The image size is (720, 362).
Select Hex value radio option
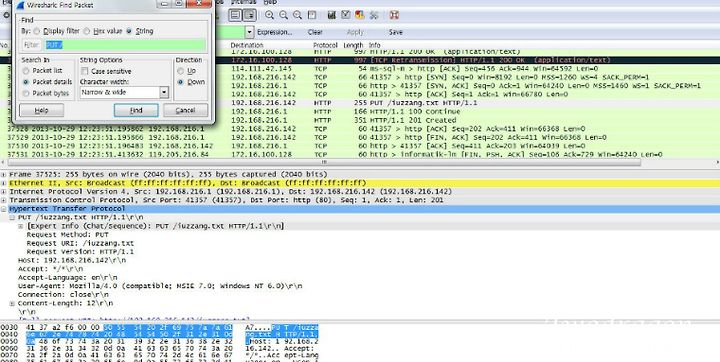tap(87, 31)
